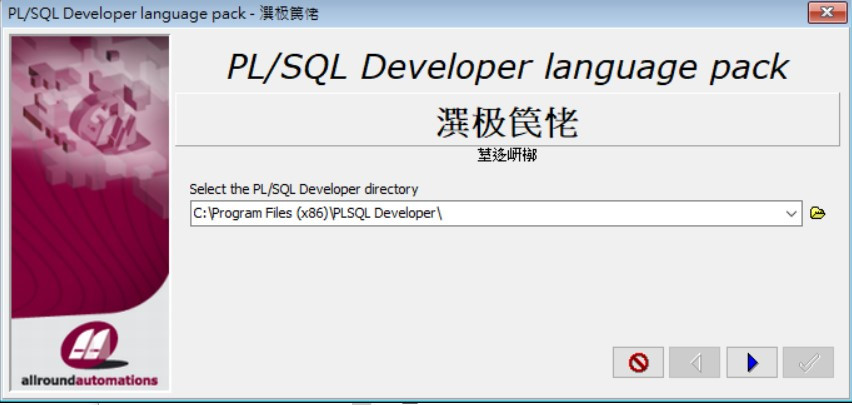The height and width of the screenshot is (405, 852).
Task: Click the greyed-out finish checkmark button
Action: click(808, 362)
